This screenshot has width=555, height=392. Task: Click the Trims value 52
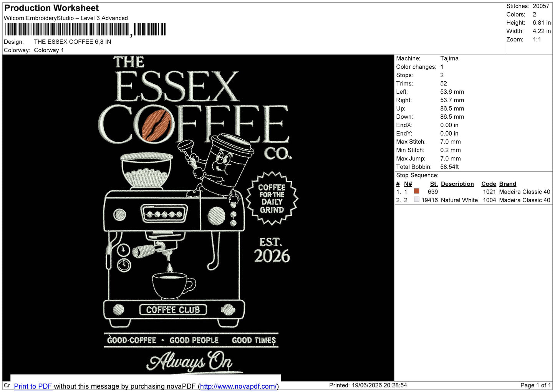tap(444, 83)
